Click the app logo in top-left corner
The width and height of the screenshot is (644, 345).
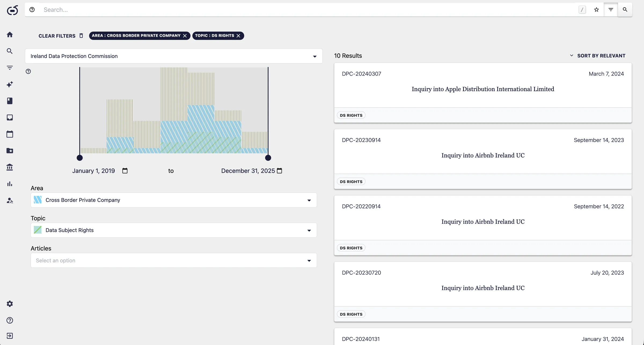point(12,10)
